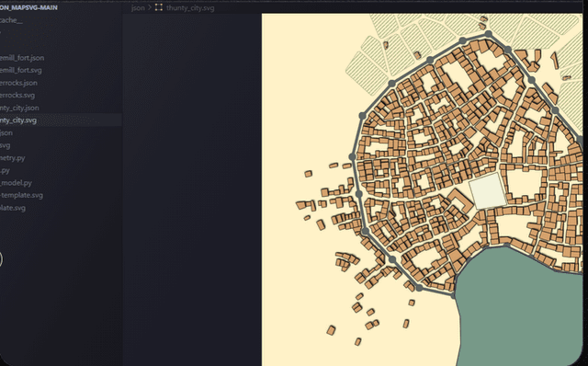
Task: Open late.svg at the bottom of the file list
Action: [x=13, y=208]
